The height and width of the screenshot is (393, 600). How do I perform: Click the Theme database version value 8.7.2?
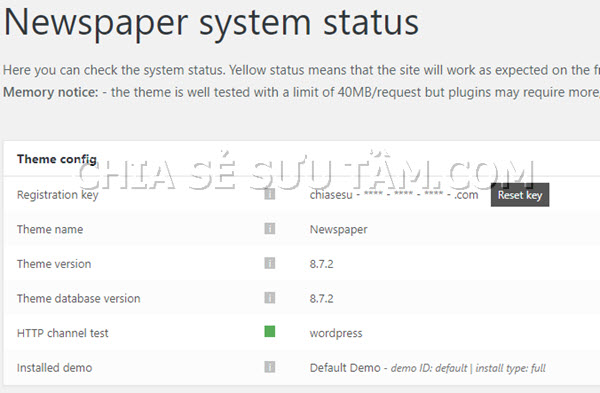click(321, 298)
